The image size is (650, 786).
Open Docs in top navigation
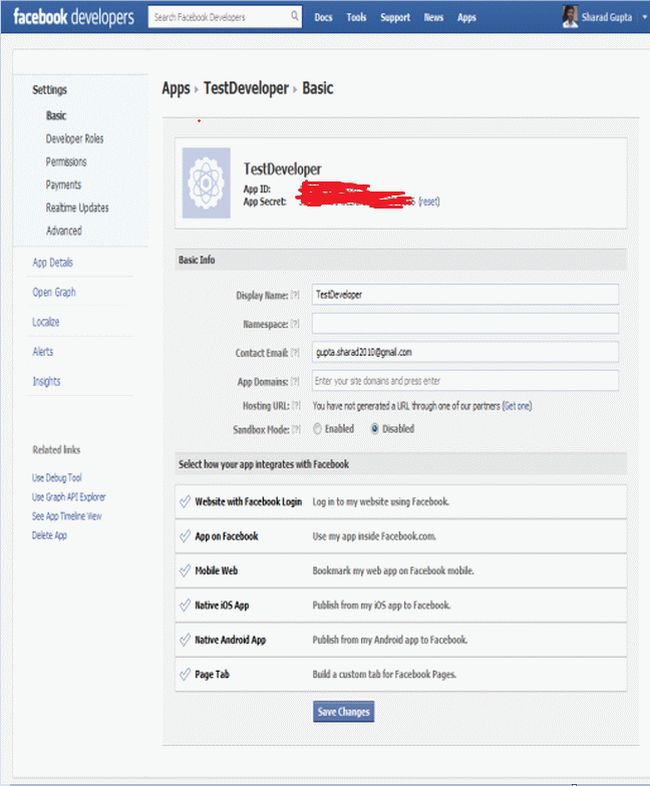323,18
